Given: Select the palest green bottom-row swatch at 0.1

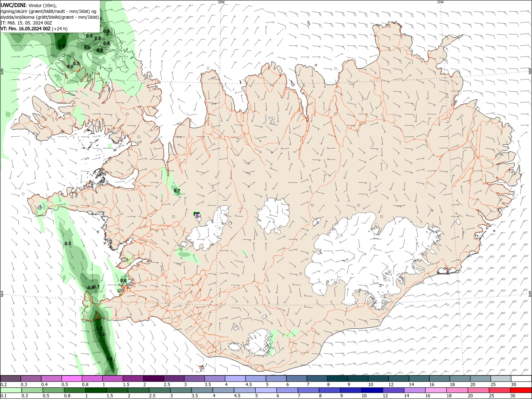Looking at the screenshot, I should 12,390.
